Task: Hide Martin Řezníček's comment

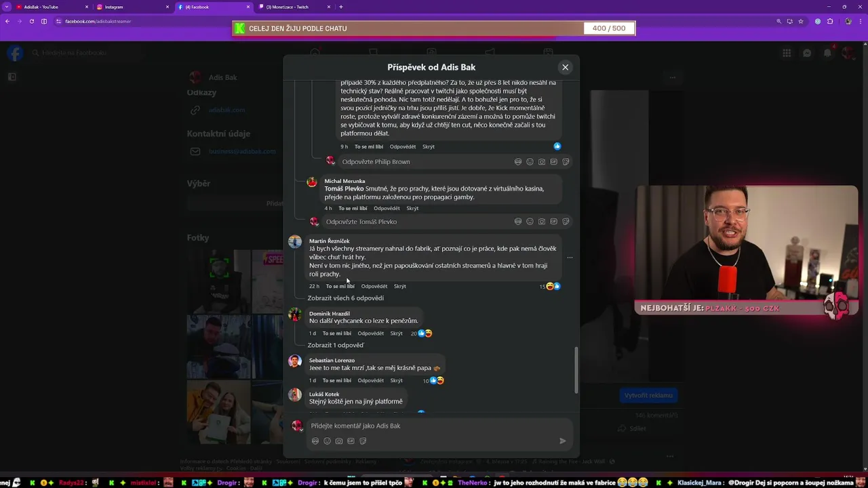Action: [400, 286]
